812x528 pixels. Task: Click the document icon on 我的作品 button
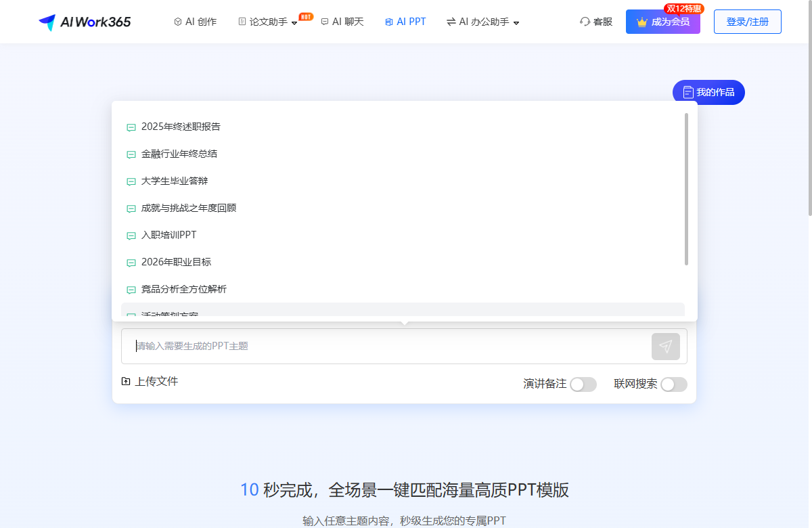(688, 92)
